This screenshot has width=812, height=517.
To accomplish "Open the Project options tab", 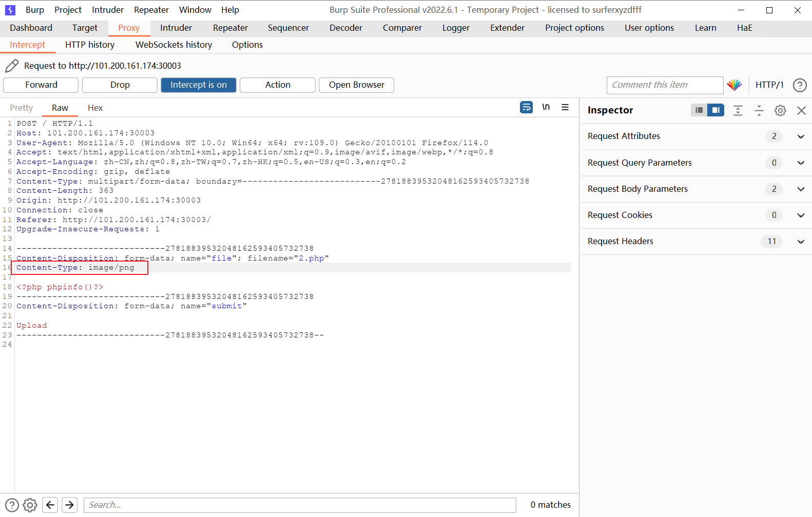I will [x=575, y=28].
